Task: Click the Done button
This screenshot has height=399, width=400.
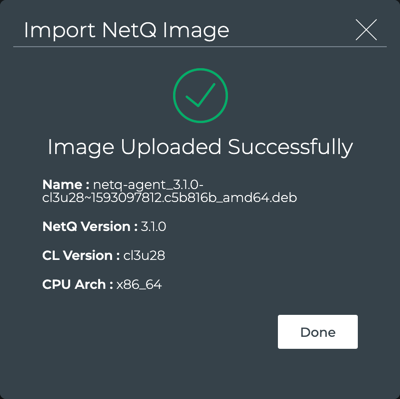Action: pyautogui.click(x=318, y=332)
